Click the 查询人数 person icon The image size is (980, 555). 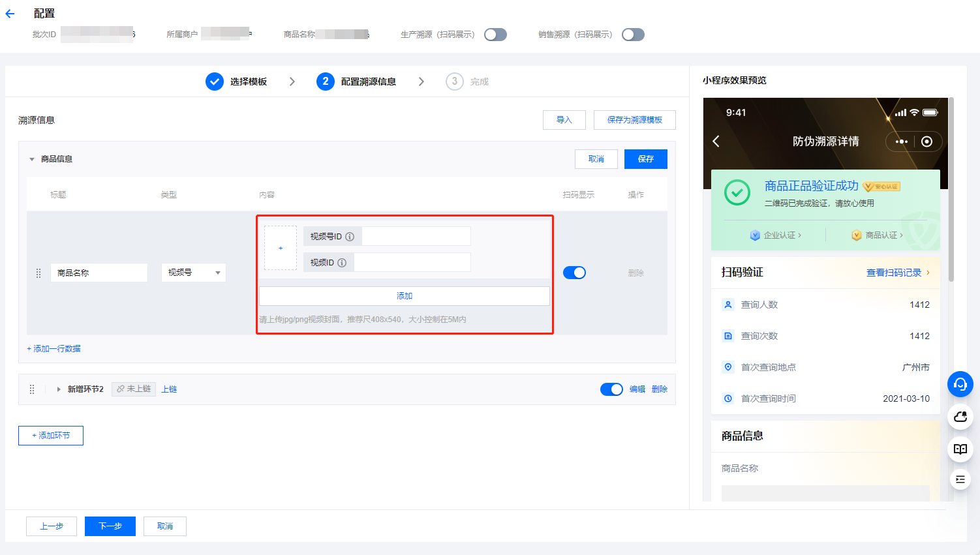pyautogui.click(x=728, y=305)
